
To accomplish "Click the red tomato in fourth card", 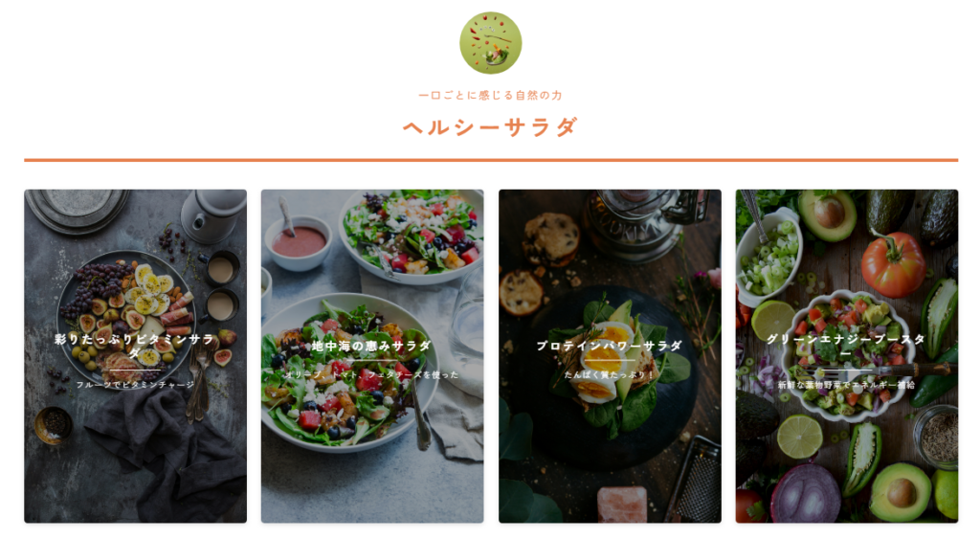I will [x=893, y=264].
